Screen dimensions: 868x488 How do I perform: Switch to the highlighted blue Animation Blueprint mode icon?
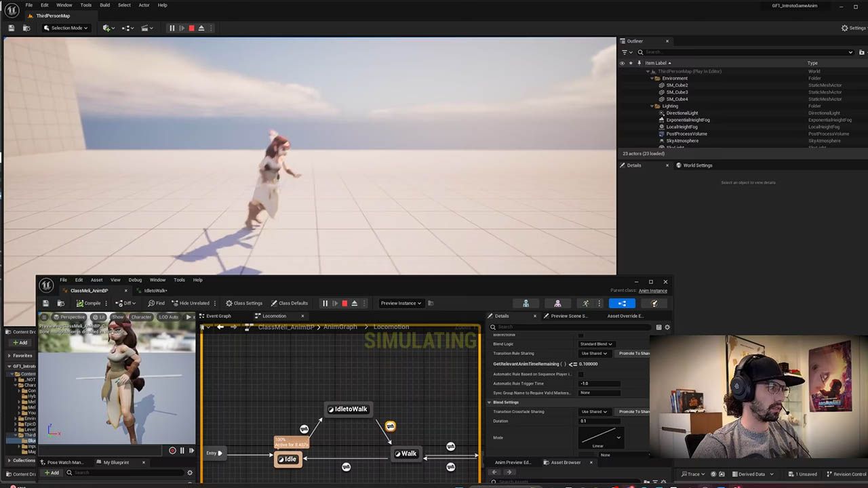pos(622,303)
